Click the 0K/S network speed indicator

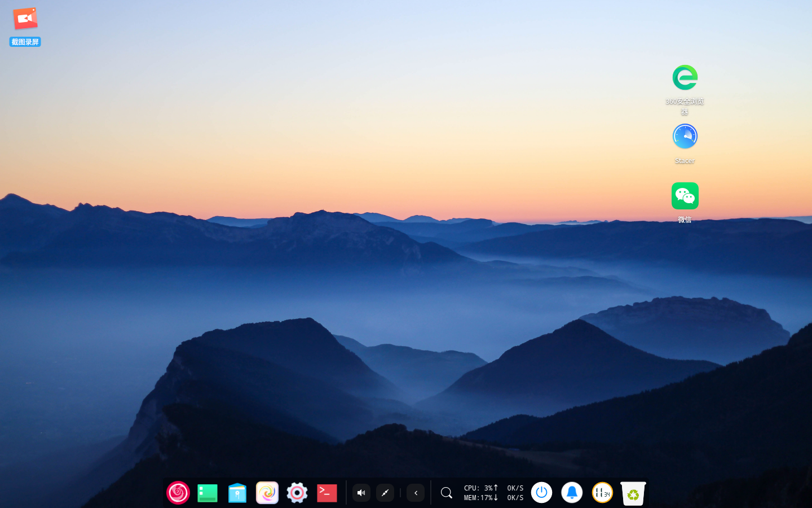pyautogui.click(x=515, y=493)
